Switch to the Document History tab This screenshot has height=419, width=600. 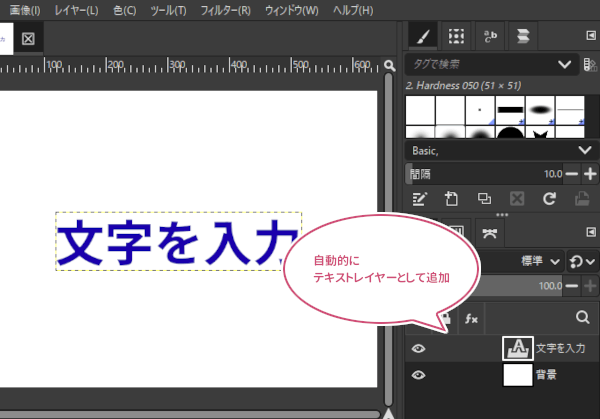523,36
